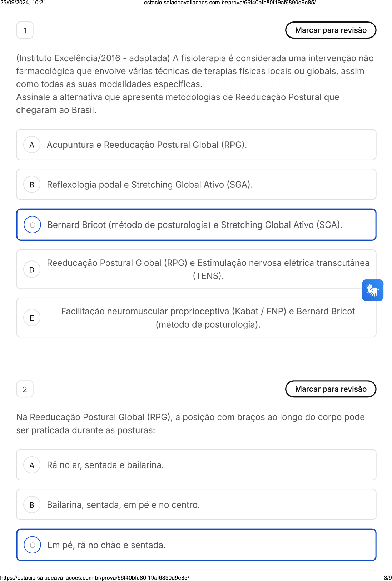Image resolution: width=392 pixels, height=581 pixels.
Task: Click answer 'Em pé, rã no chão e sentada'
Action: 106,545
